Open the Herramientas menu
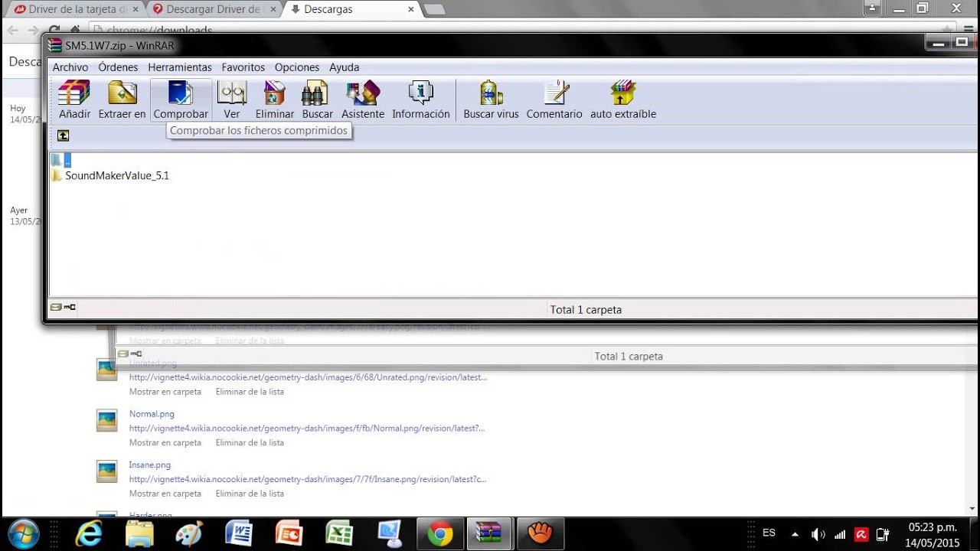980x551 pixels. pos(180,67)
